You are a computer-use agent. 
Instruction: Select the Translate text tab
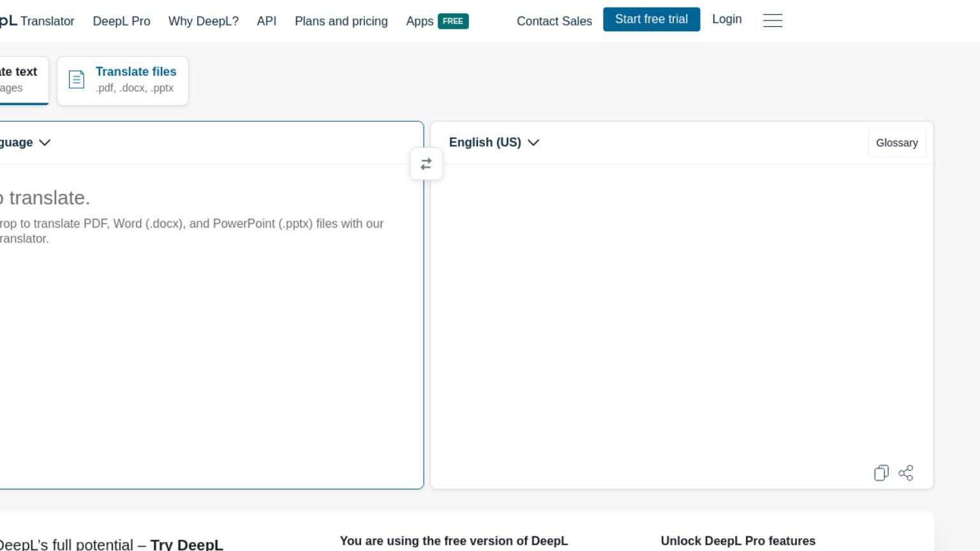[23, 80]
